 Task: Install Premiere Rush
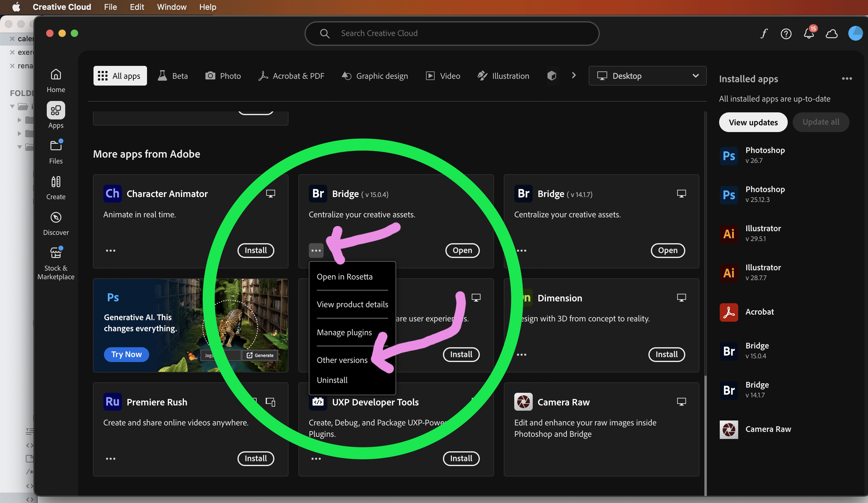point(256,459)
